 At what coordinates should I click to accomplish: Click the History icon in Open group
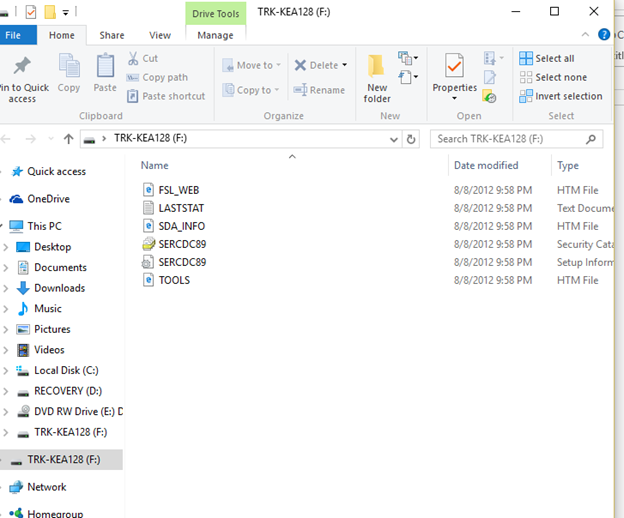489,96
